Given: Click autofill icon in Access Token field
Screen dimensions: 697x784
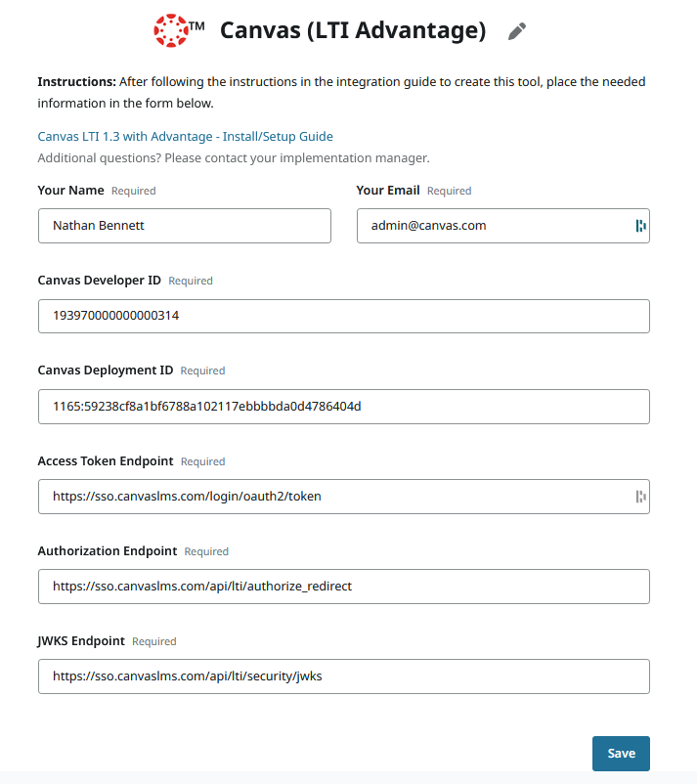Looking at the screenshot, I should [640, 497].
